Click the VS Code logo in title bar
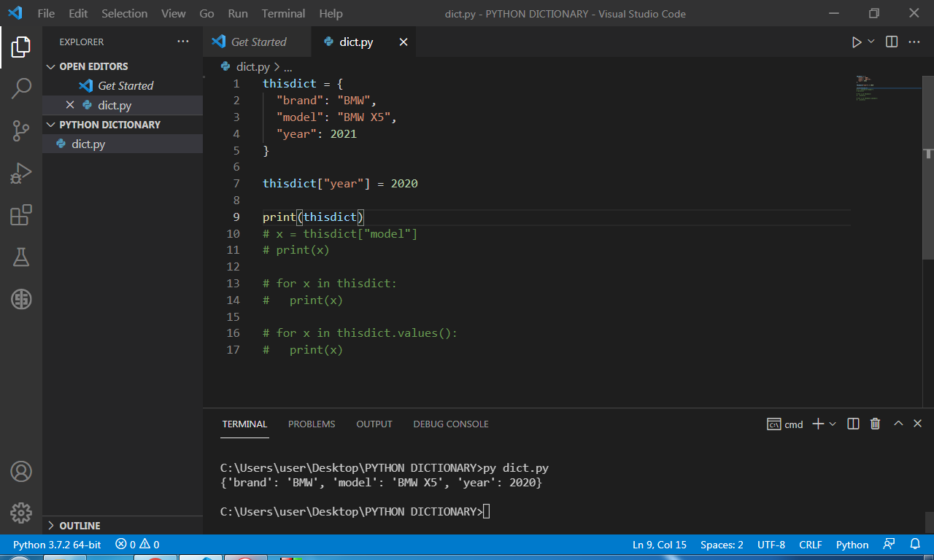Viewport: 934px width, 560px height. point(15,13)
